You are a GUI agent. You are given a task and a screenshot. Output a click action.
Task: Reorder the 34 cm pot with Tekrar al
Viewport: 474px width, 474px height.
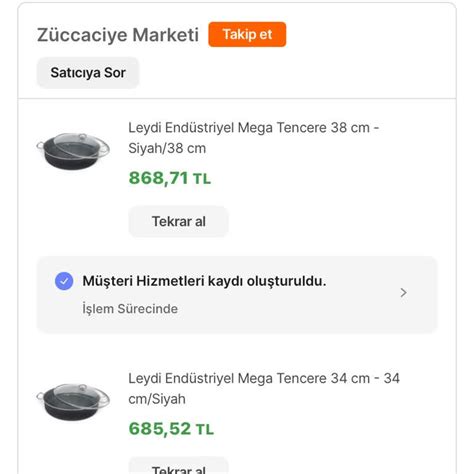179,466
